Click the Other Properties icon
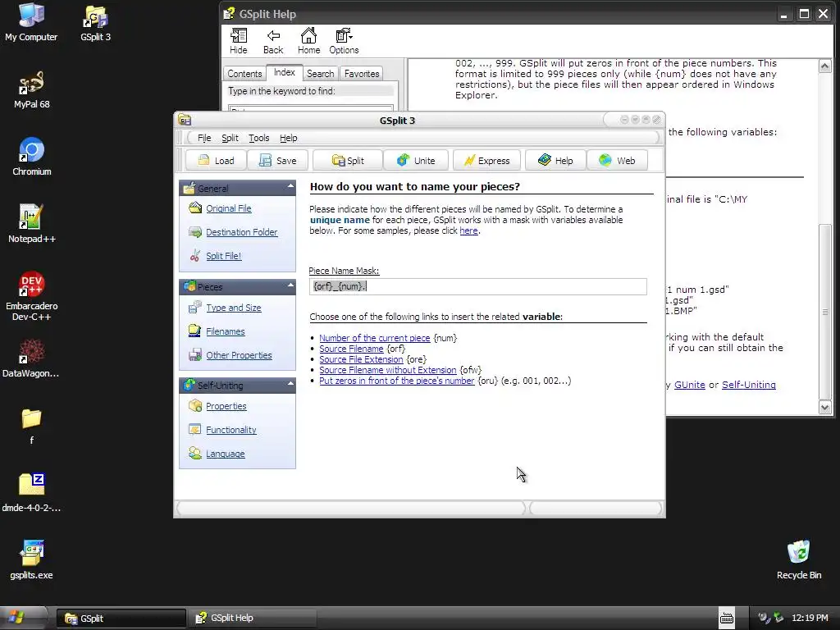The height and width of the screenshot is (630, 840). pyautogui.click(x=195, y=354)
